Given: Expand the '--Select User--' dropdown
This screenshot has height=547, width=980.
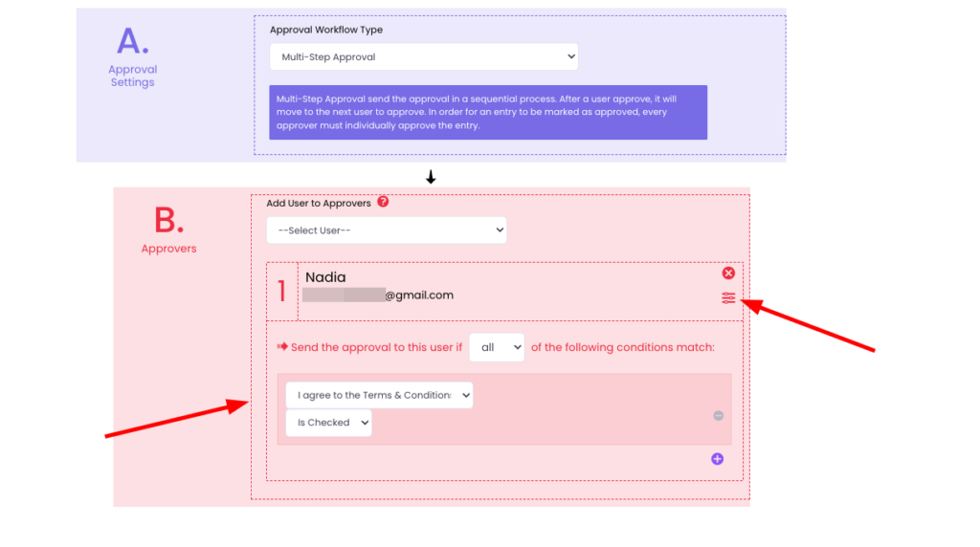Looking at the screenshot, I should (386, 230).
